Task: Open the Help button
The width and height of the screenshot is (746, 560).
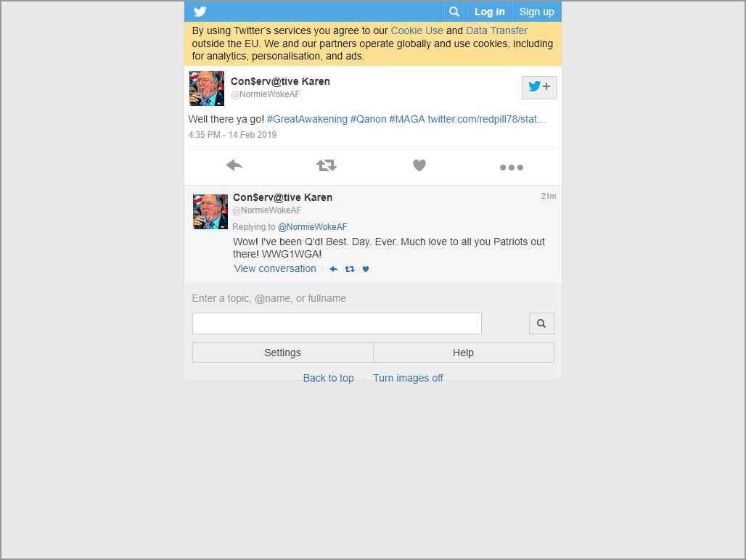Action: [463, 353]
